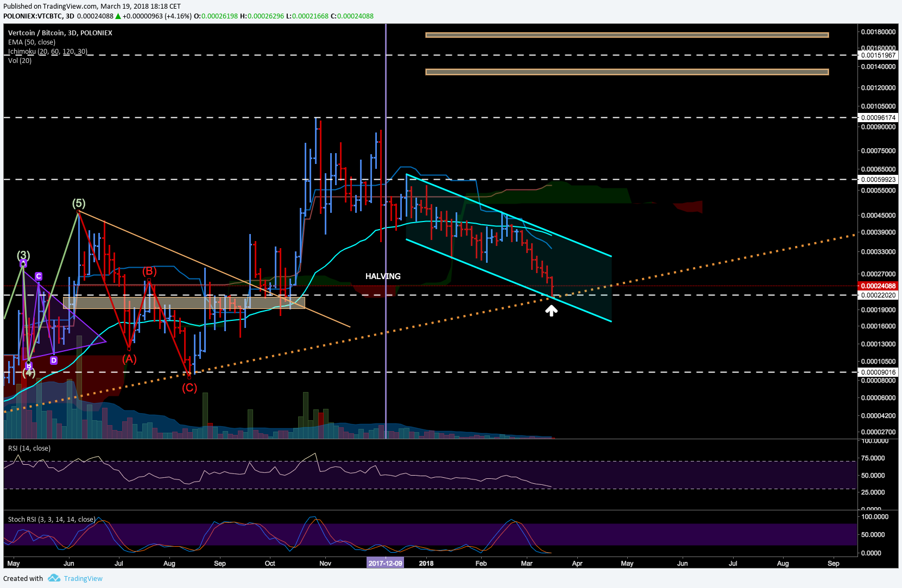Click the 0.00022020 price level label
The image size is (902, 588).
tap(878, 295)
